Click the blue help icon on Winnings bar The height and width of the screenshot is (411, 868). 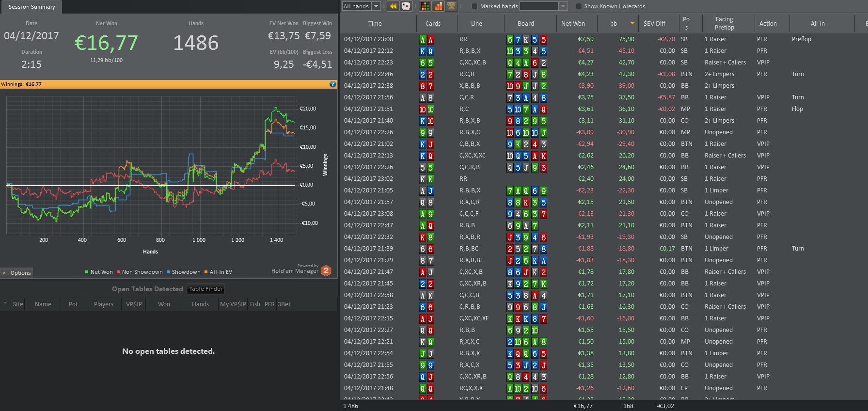[x=332, y=84]
